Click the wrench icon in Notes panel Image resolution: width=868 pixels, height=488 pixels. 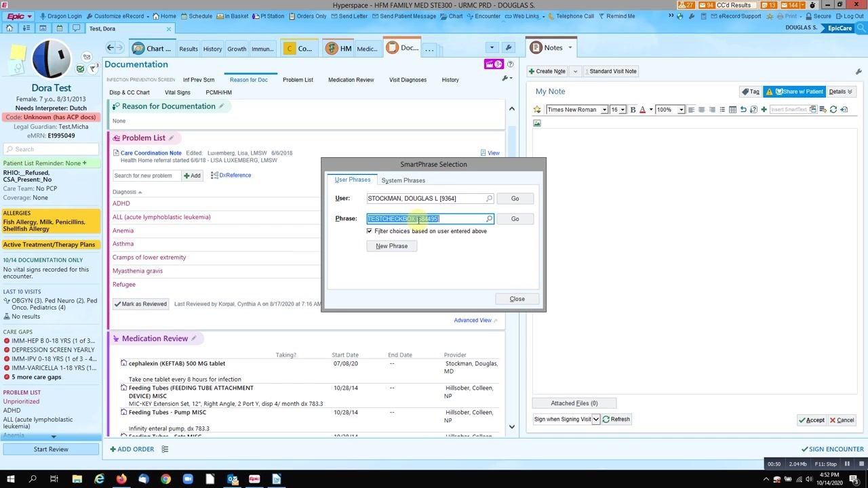tap(859, 72)
